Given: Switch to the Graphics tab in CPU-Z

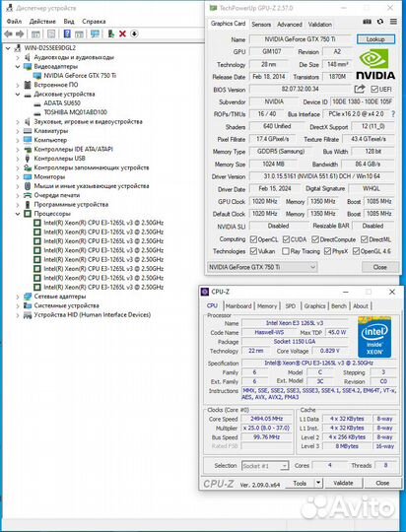Looking at the screenshot, I should tap(314, 306).
